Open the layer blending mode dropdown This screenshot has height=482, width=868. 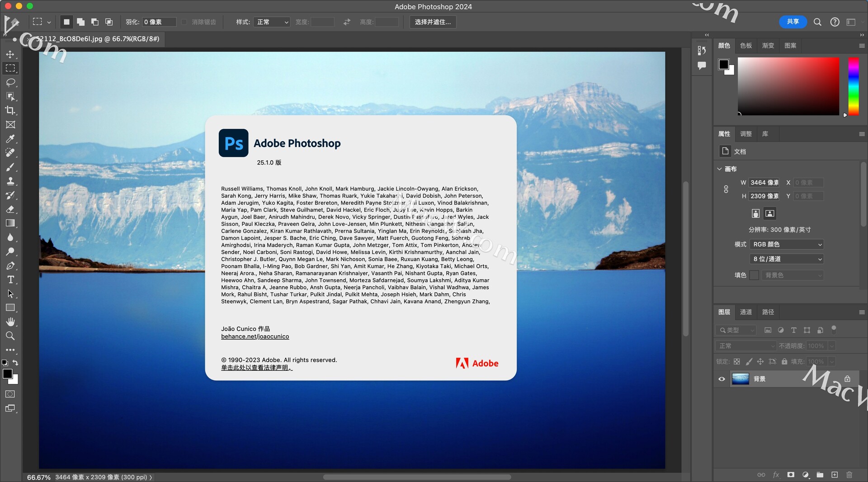pyautogui.click(x=745, y=346)
